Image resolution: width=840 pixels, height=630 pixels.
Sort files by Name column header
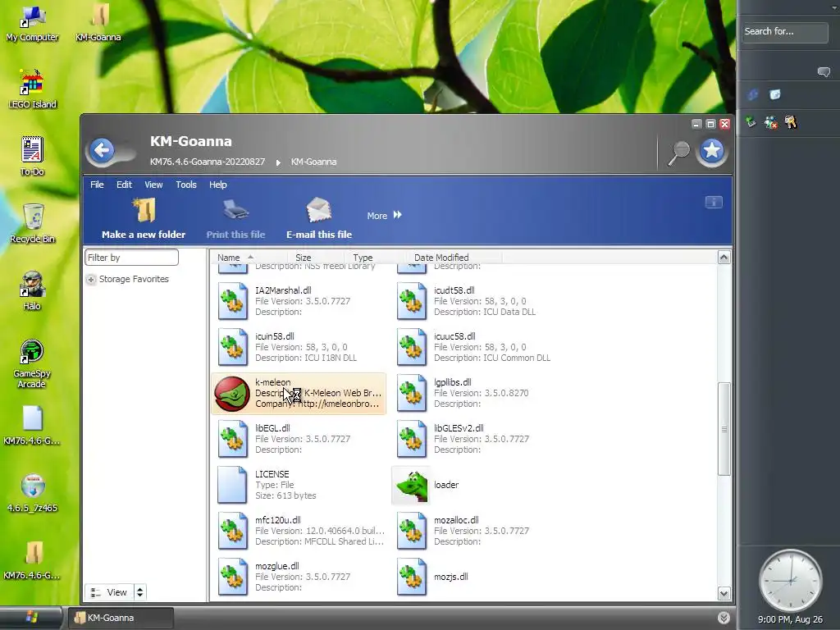click(x=249, y=258)
